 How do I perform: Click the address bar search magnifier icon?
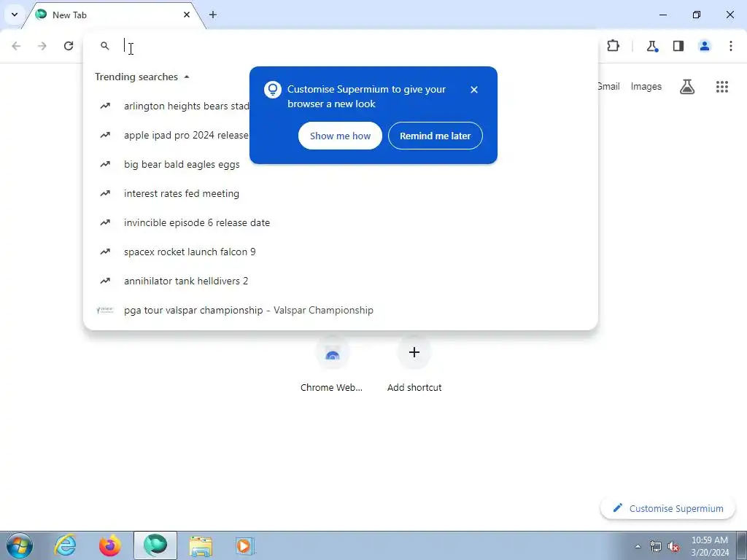coord(105,46)
